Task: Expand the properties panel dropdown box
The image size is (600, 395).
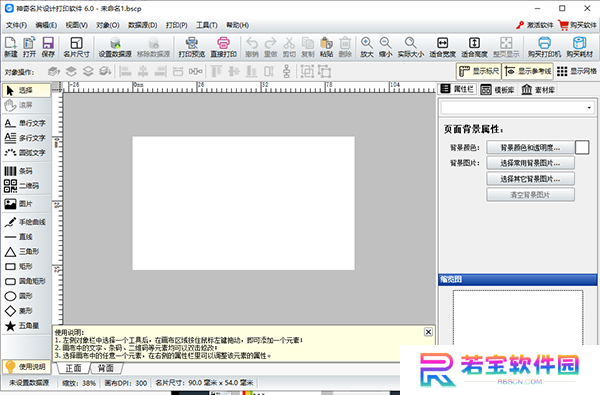Action: pyautogui.click(x=517, y=108)
